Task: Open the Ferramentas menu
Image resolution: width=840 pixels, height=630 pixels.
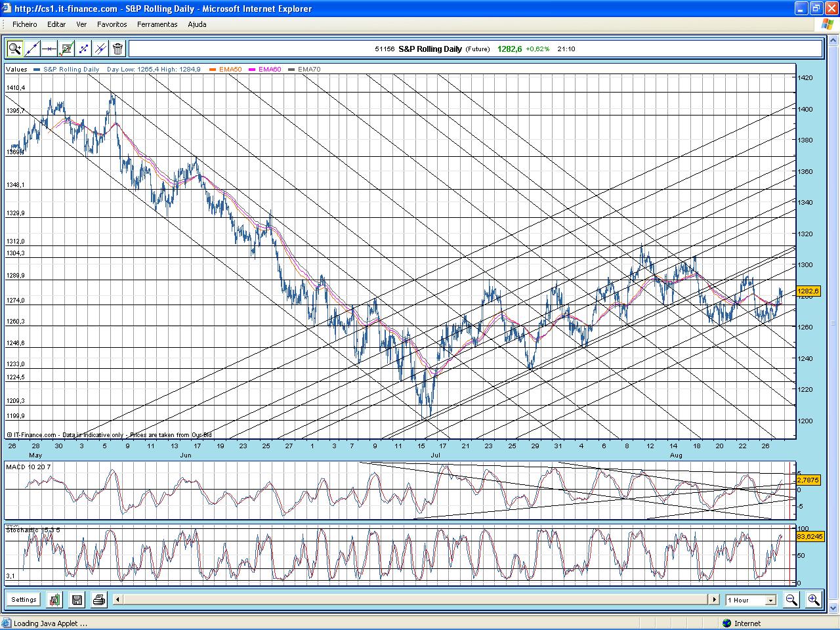Action: [x=157, y=24]
